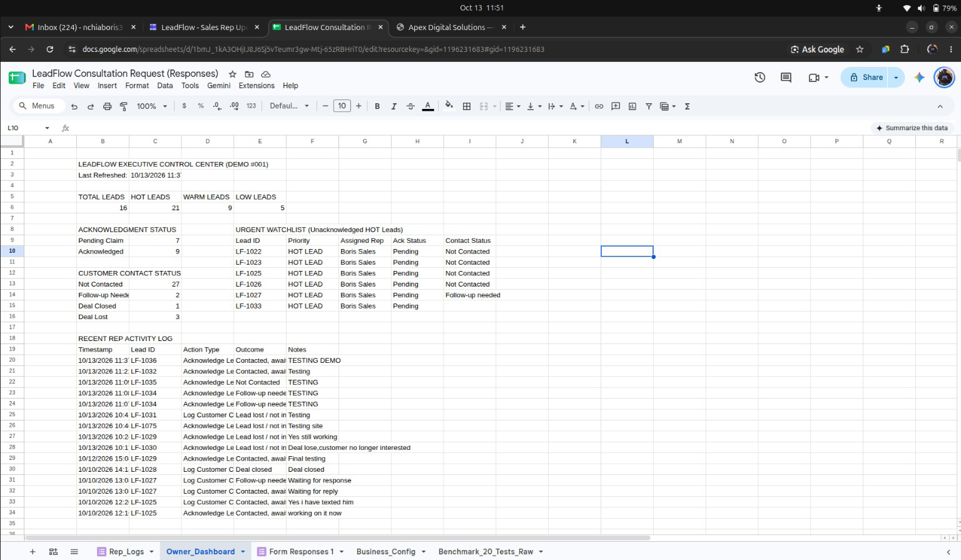Apply percent format to the cell
This screenshot has height=560, width=961.
click(x=201, y=106)
